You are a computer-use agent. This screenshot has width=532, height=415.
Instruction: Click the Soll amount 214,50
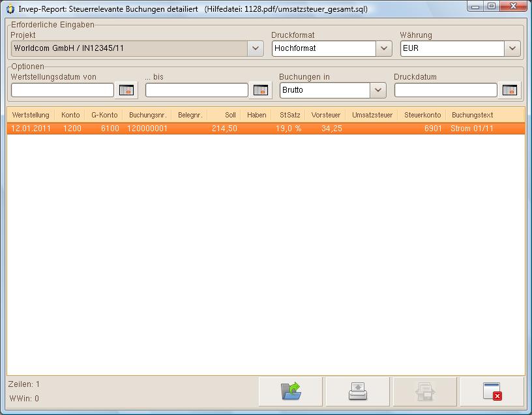pos(224,129)
